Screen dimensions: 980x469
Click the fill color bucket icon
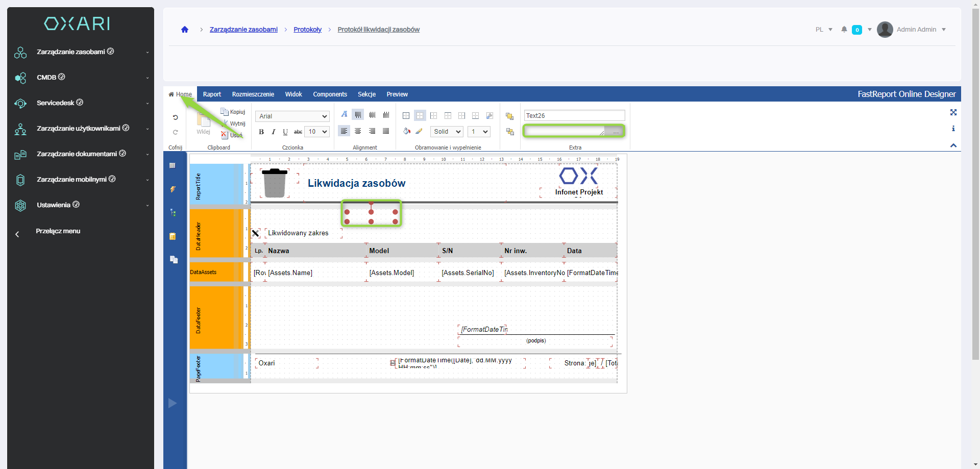coord(406,131)
